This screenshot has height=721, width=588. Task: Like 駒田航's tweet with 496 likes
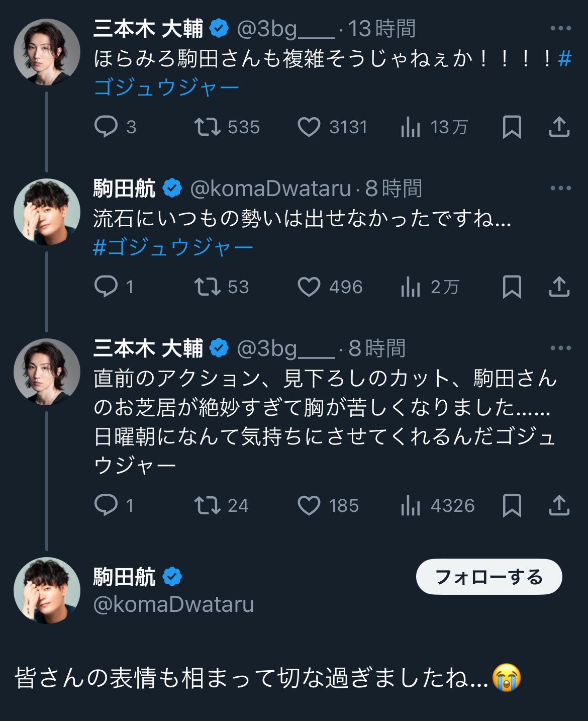[309, 287]
